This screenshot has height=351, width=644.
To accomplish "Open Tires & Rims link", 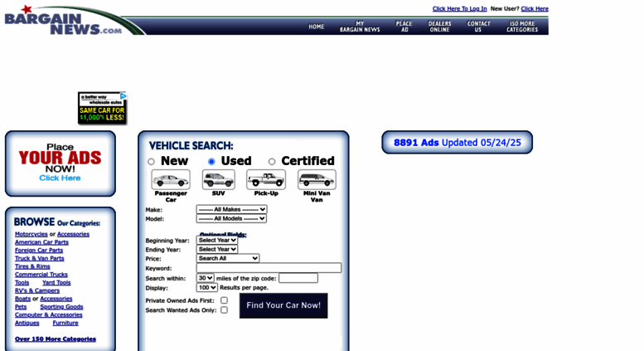I will tap(32, 266).
